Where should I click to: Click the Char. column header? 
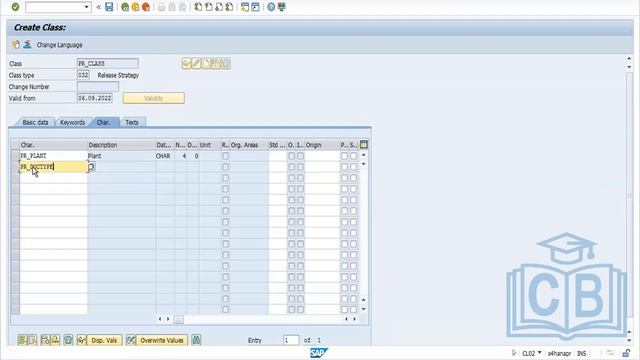[53, 145]
